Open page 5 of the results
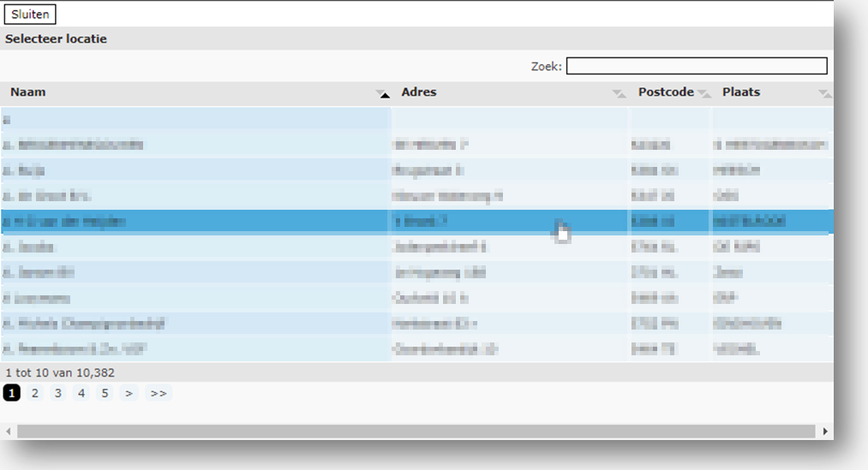The height and width of the screenshot is (470, 868). pos(105,394)
